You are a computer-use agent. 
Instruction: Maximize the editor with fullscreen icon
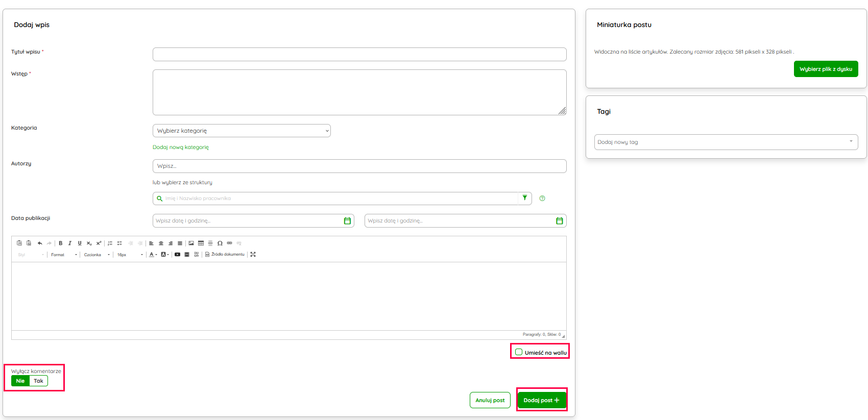pos(253,255)
